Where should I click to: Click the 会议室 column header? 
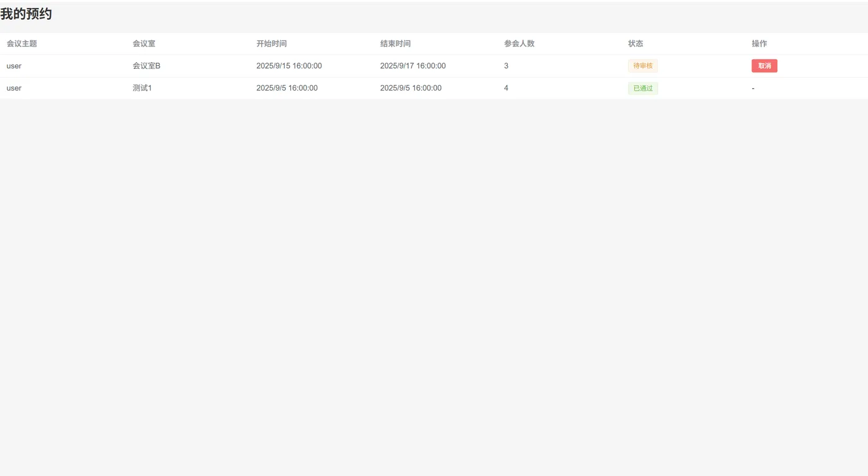coord(144,43)
